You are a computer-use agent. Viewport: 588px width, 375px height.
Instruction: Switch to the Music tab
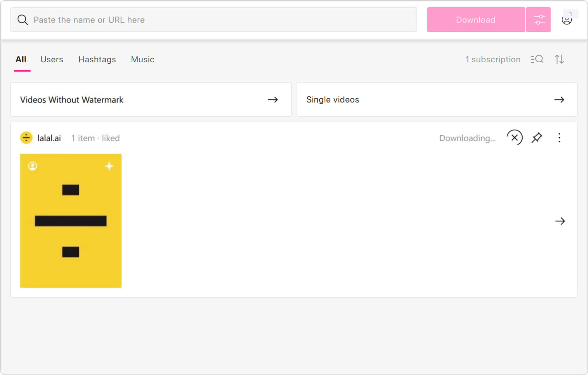[x=143, y=59]
